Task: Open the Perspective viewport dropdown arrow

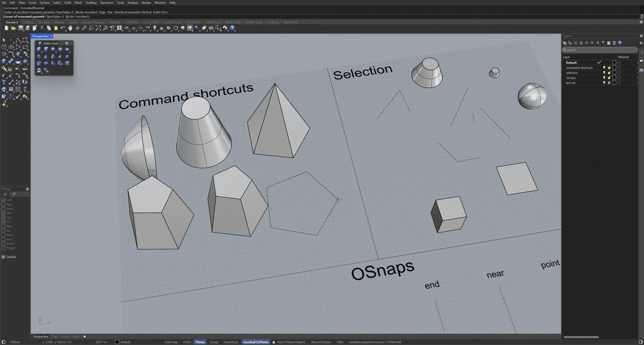Action: (x=52, y=36)
